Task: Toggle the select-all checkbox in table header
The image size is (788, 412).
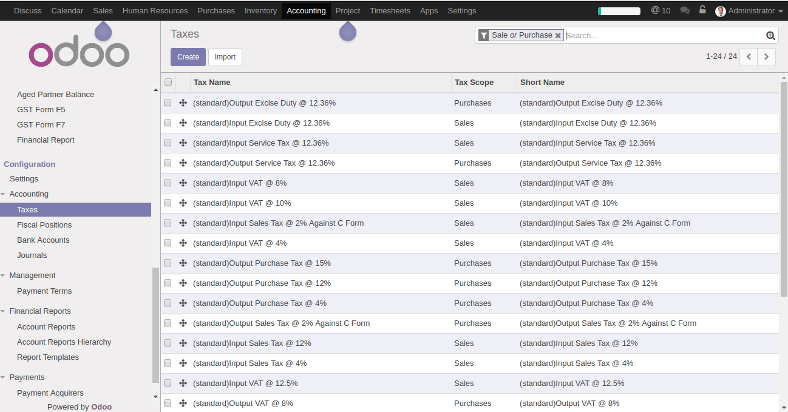Action: coord(168,82)
